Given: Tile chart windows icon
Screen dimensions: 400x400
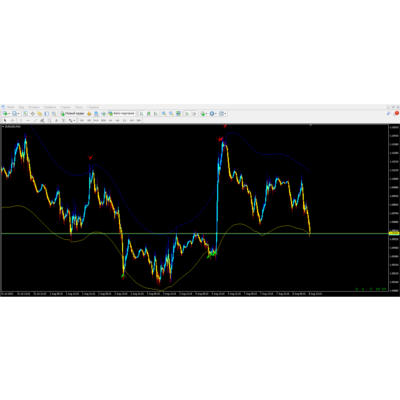Looking at the screenshot, I should (178, 113).
